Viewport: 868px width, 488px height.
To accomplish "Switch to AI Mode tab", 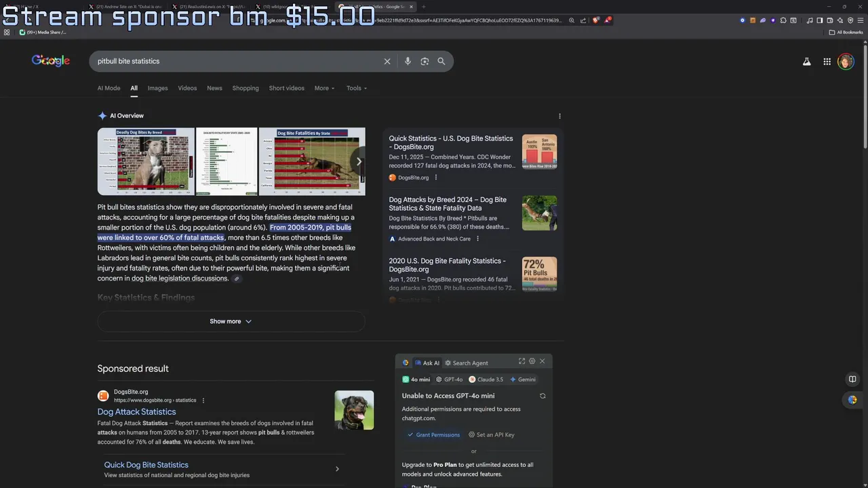I will tap(108, 88).
